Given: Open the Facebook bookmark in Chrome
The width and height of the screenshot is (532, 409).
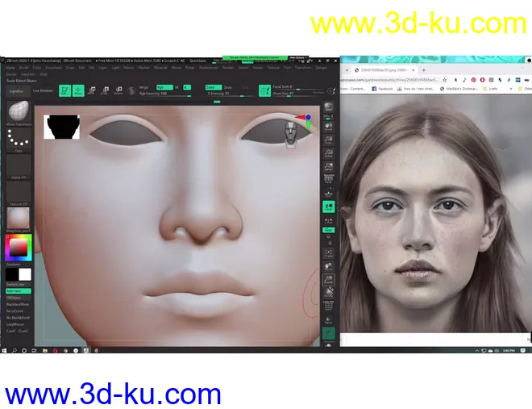Looking at the screenshot, I should click(x=382, y=89).
